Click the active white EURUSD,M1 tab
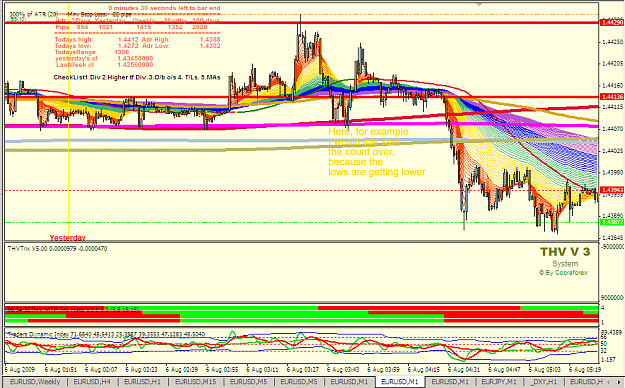 coord(400,382)
